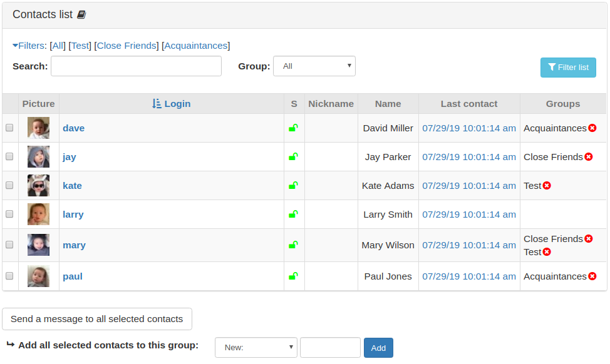Screen dimensions: 610x364
Task: Open the larry login link
Action: click(x=73, y=214)
